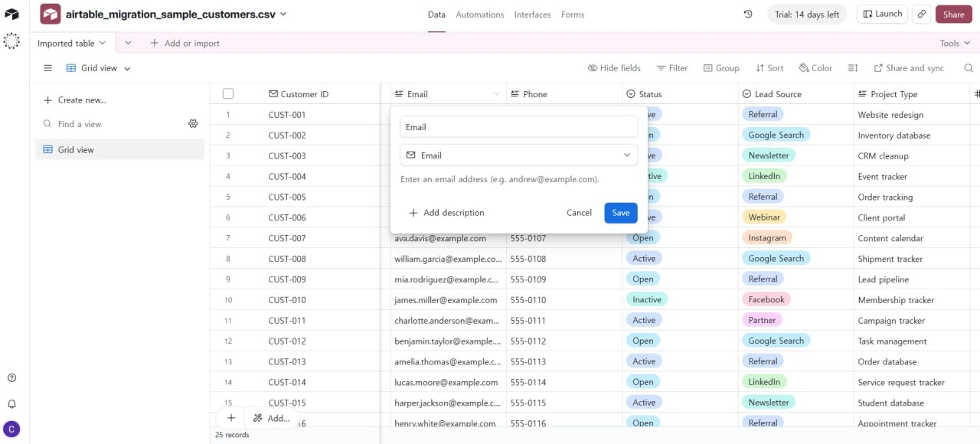Click Cancel in the field editor
980x444 pixels.
(579, 213)
